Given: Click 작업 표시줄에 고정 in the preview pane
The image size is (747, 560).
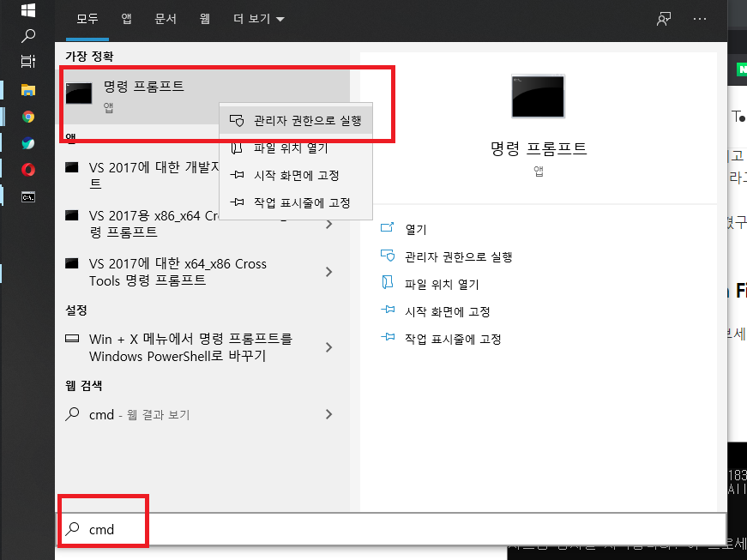Looking at the screenshot, I should tap(453, 339).
